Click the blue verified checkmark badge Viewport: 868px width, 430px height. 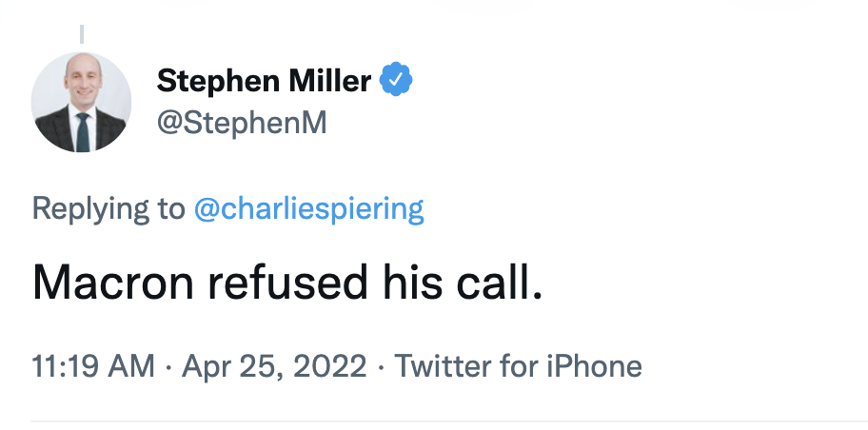[396, 81]
